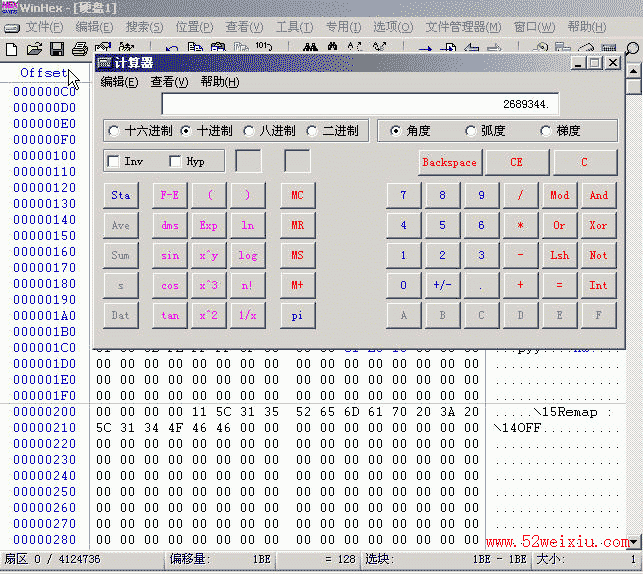Tick the Hyp checkbox in calculator
644x574 pixels.
[176, 161]
